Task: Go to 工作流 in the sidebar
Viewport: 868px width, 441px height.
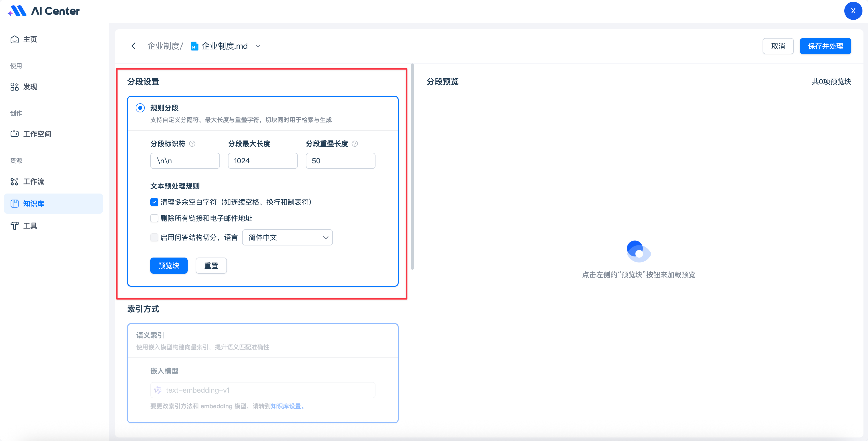Action: [x=33, y=181]
